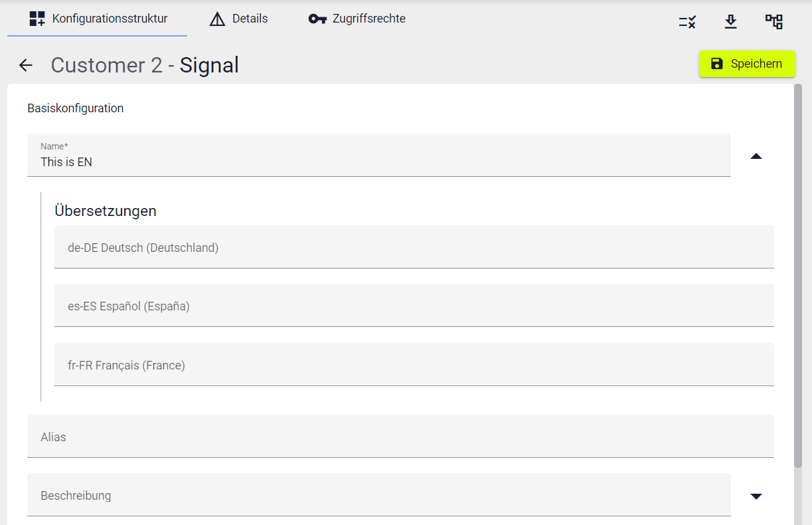The image size is (812, 525).
Task: Click the key icon beside Zugriffsrechte
Action: (317, 19)
